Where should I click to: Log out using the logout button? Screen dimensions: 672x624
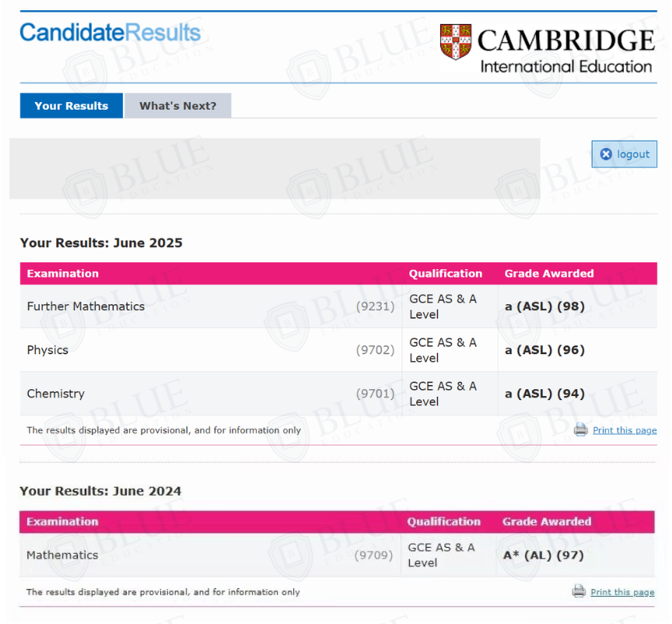(x=624, y=154)
